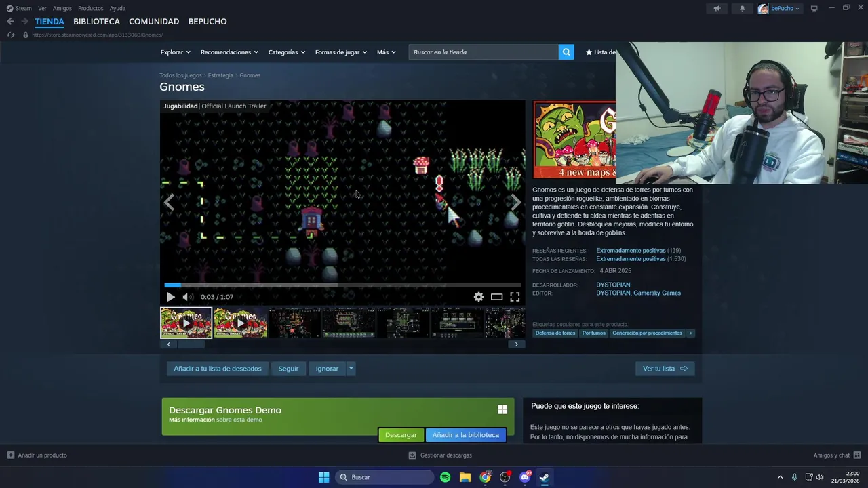Show next media with right arrow overlay
The height and width of the screenshot is (488, 868).
click(516, 202)
